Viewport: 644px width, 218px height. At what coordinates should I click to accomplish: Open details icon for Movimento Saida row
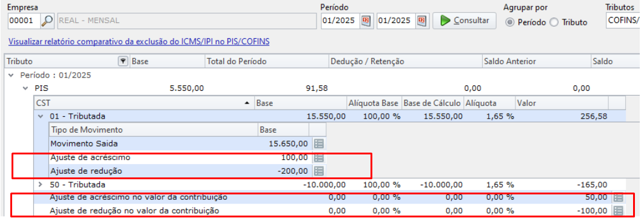click(319, 144)
